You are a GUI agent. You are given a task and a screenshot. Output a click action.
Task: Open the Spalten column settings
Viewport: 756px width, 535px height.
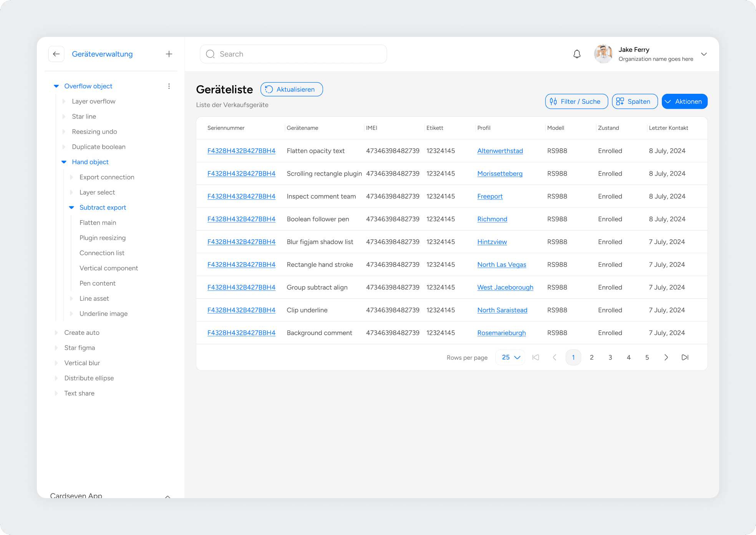(634, 101)
